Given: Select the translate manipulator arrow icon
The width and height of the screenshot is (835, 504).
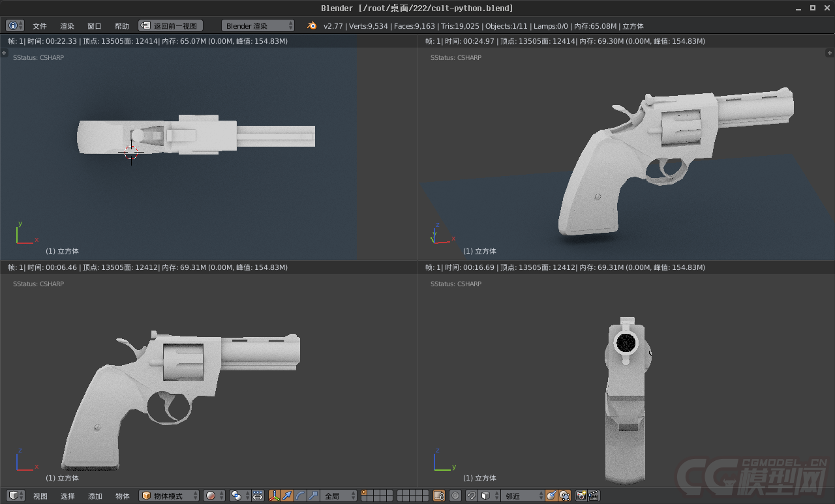Looking at the screenshot, I should click(287, 496).
